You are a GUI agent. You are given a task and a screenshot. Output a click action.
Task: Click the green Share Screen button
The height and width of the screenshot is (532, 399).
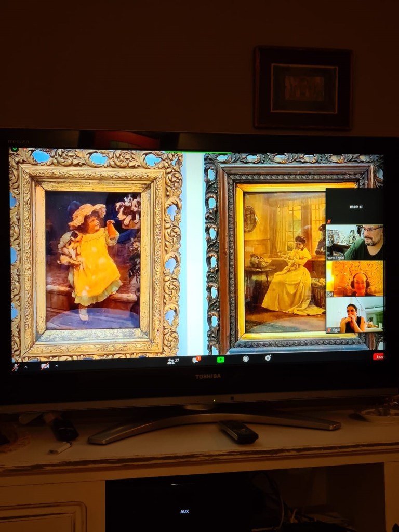[220, 359]
